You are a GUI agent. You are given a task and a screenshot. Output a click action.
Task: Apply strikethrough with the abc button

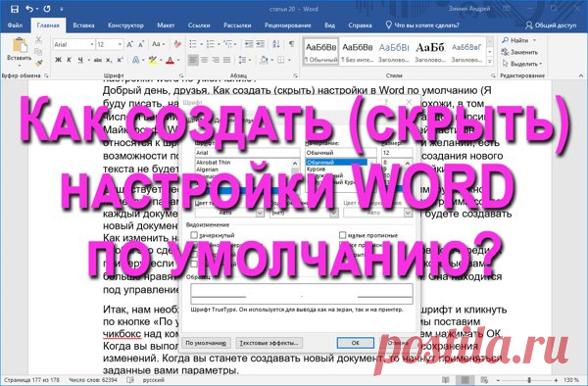98,60
